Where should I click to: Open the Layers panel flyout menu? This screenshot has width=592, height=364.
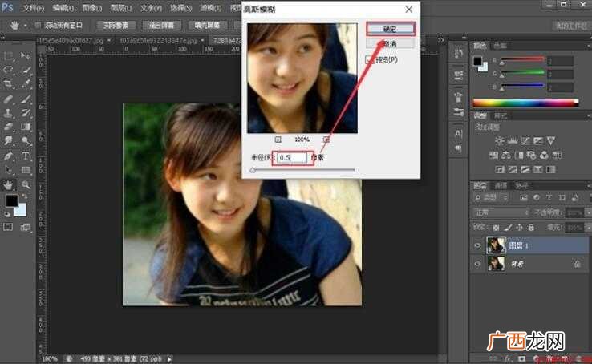pyautogui.click(x=588, y=185)
